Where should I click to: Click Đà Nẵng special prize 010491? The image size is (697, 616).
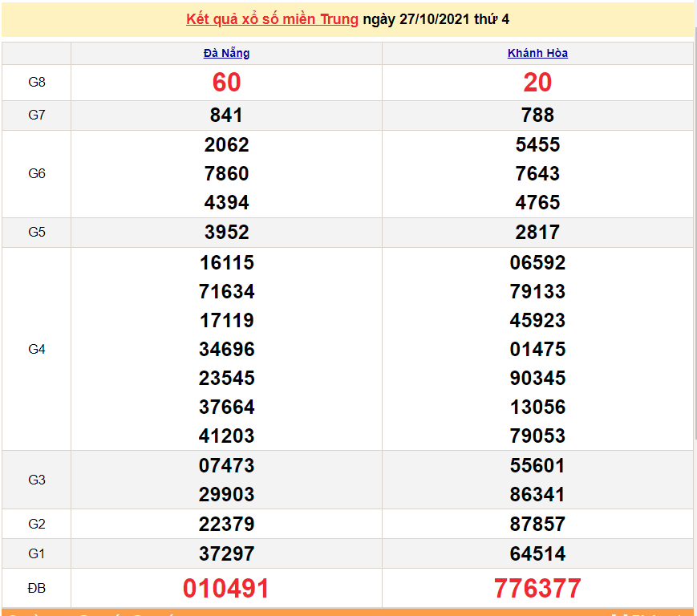pyautogui.click(x=226, y=589)
